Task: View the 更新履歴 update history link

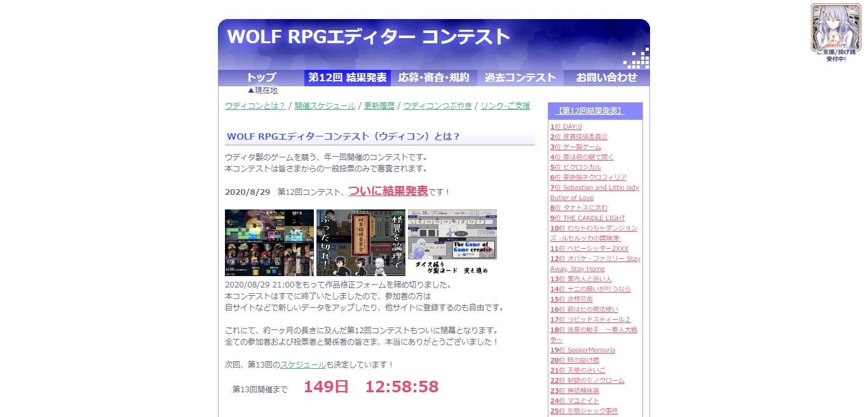Action: [x=379, y=106]
